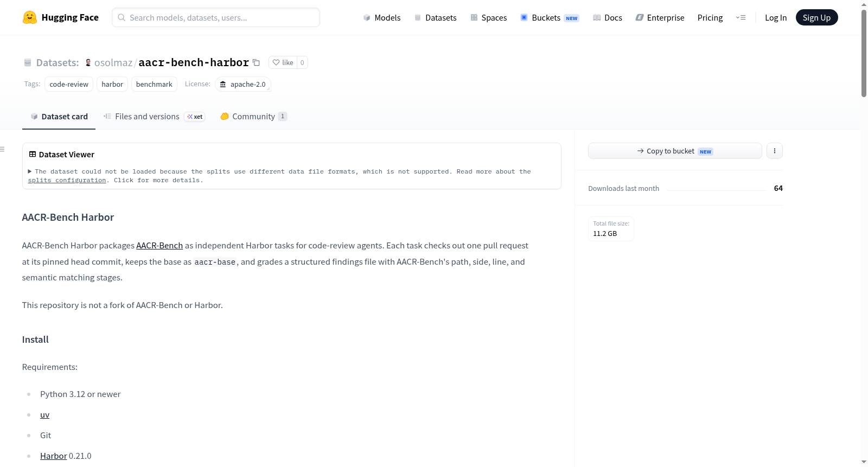This screenshot has width=868, height=467.
Task: Open the AACR-Bench link in the description
Action: [x=159, y=246]
